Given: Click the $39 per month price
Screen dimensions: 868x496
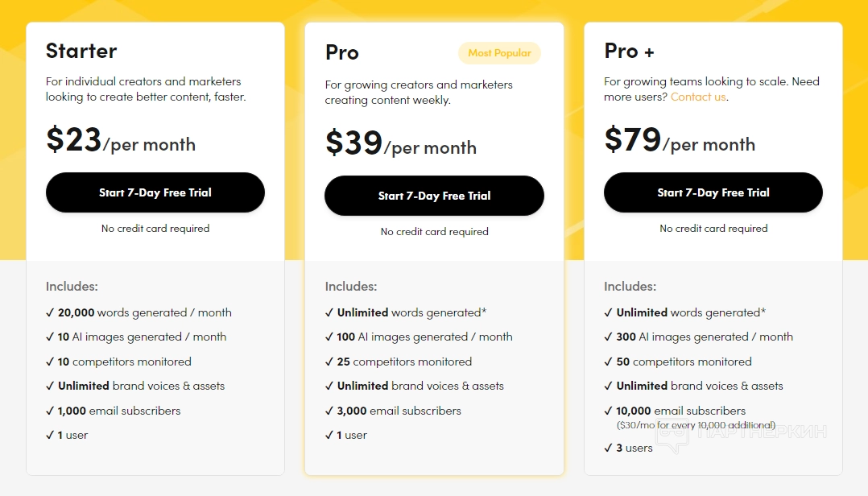Looking at the screenshot, I should pos(401,143).
